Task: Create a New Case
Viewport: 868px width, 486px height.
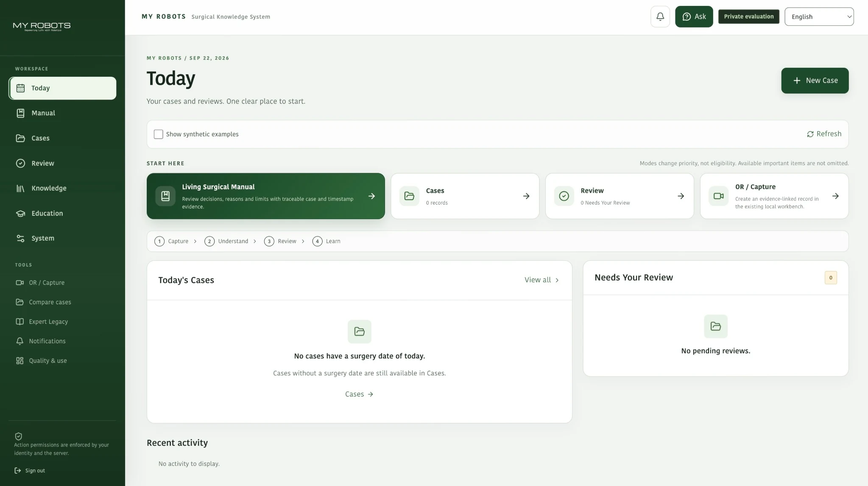Action: [x=815, y=81]
